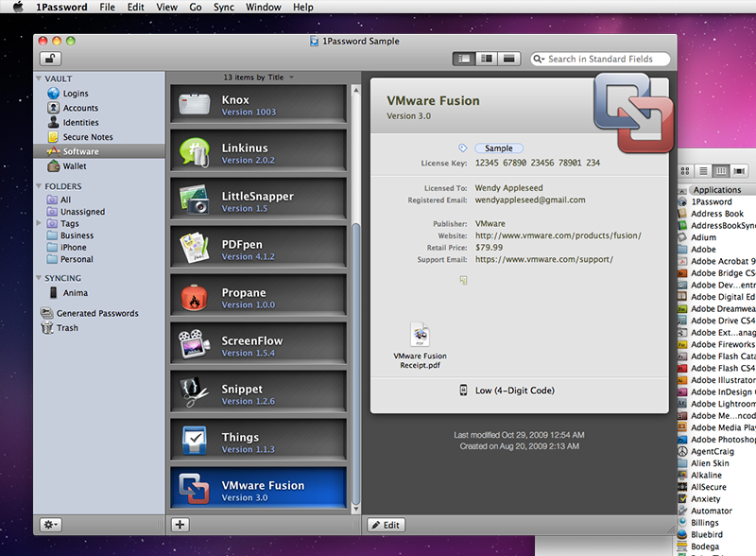Open the Edit menu in menu bar
This screenshot has height=556, width=756.
(135, 7)
